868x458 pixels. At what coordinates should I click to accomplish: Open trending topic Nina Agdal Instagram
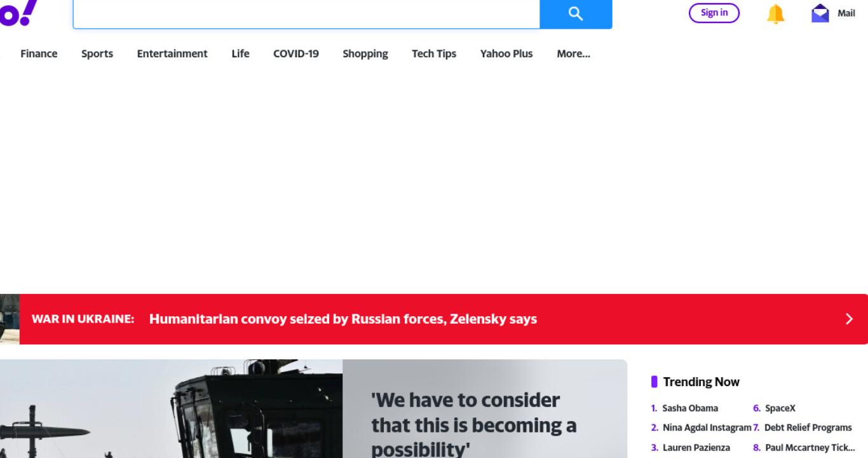[707, 427]
